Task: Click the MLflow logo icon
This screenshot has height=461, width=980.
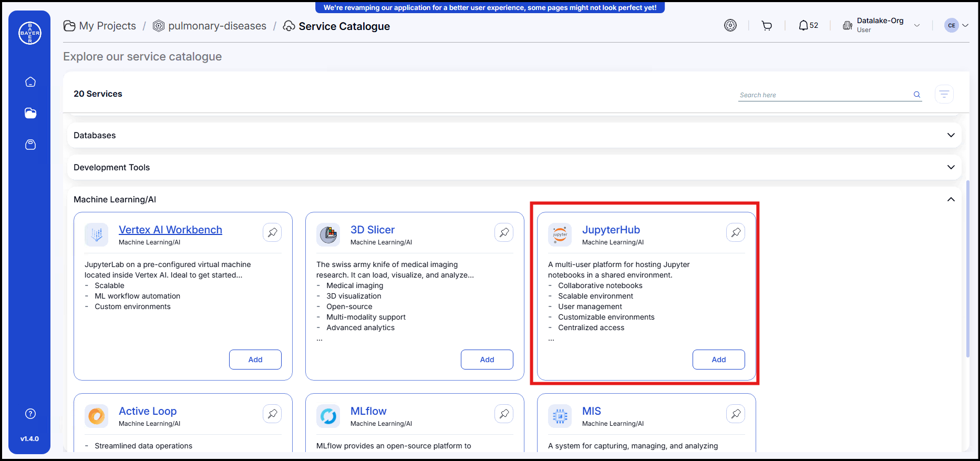Action: pos(328,416)
